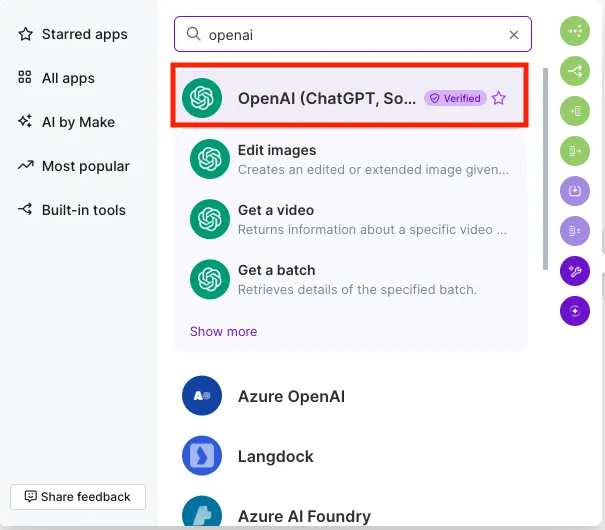Select the Azure OpenAI app icon
This screenshot has width=605, height=530.
202,396
